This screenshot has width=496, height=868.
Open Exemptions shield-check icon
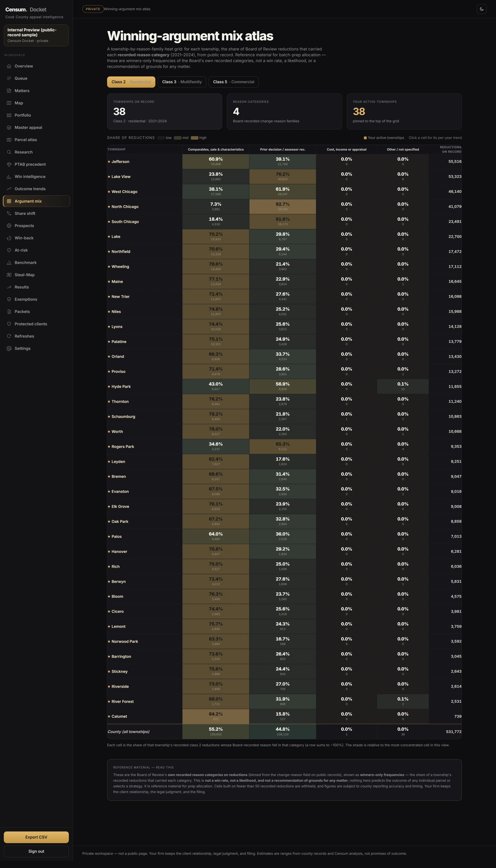[9, 299]
